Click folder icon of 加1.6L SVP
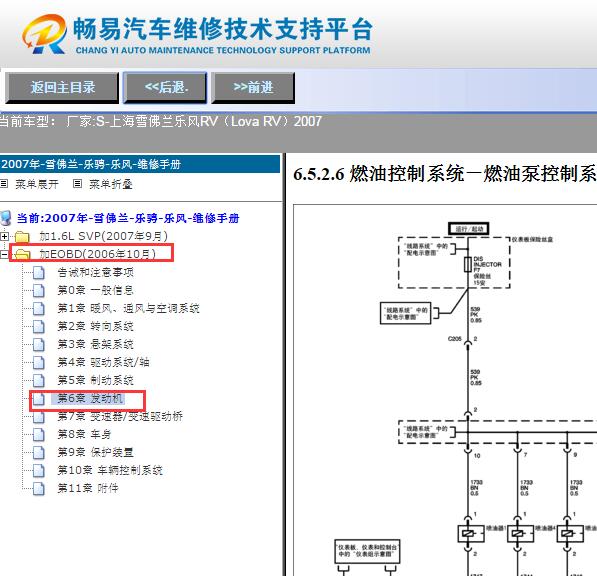Image resolution: width=597 pixels, height=576 pixels. point(22,236)
